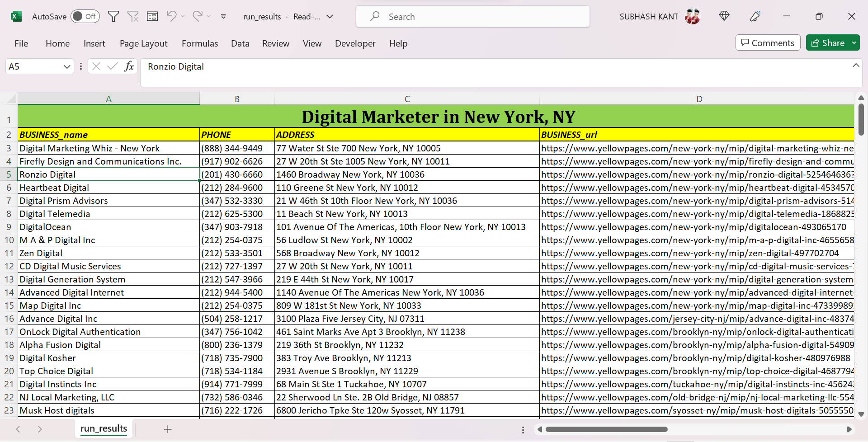Open the Form icon in quick access toolbar
This screenshot has width=868, height=442.
[152, 17]
